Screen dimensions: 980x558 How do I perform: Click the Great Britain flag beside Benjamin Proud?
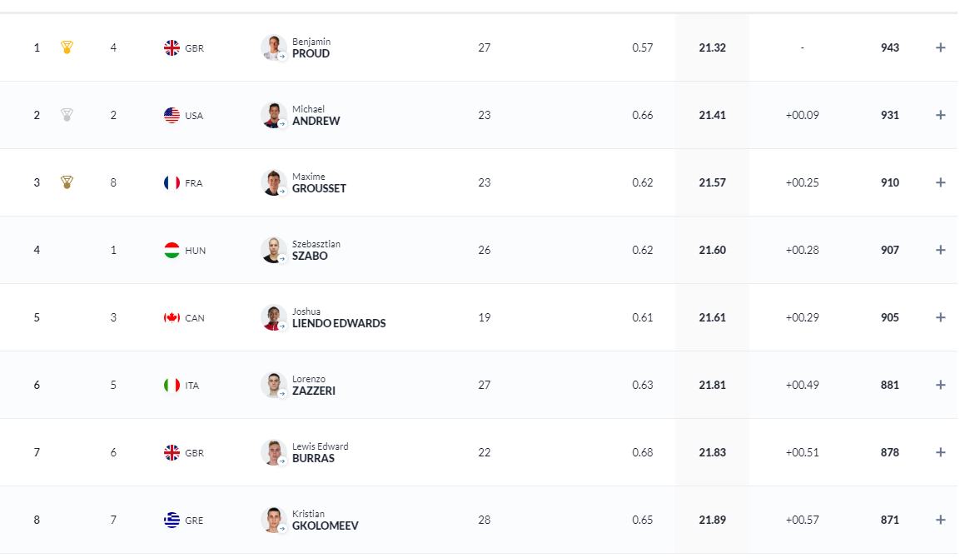pyautogui.click(x=172, y=47)
